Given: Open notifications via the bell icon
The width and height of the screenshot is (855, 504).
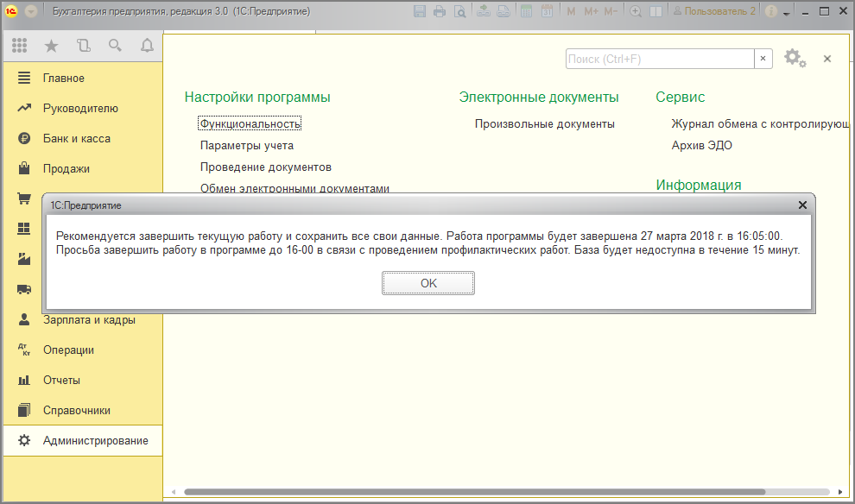Looking at the screenshot, I should tap(147, 46).
